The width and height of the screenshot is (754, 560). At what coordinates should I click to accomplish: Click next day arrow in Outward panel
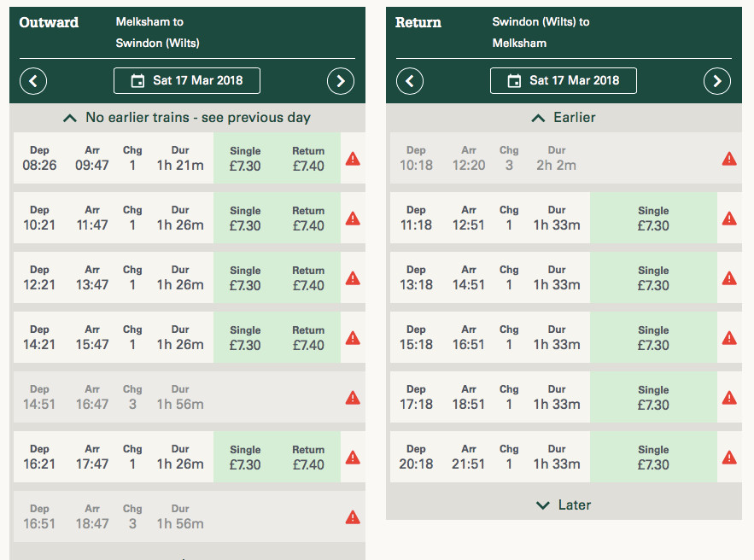pyautogui.click(x=340, y=81)
